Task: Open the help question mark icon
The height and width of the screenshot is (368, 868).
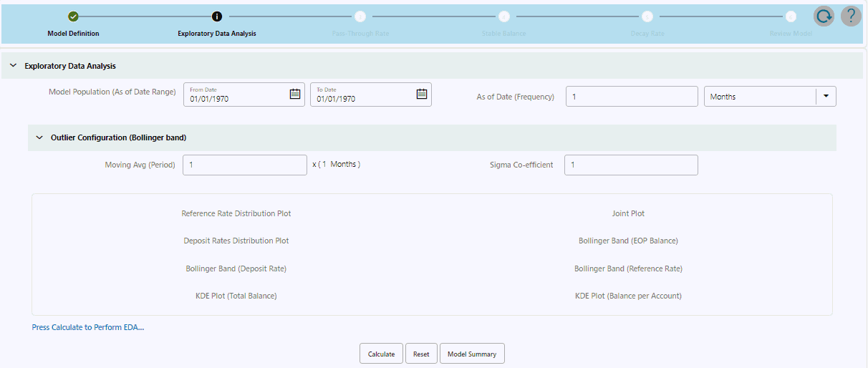Action: [851, 16]
